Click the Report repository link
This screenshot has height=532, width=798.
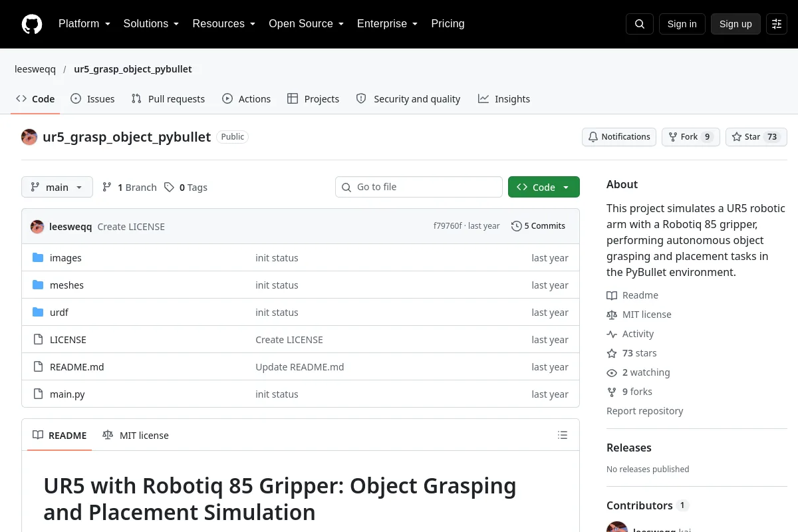coord(645,411)
